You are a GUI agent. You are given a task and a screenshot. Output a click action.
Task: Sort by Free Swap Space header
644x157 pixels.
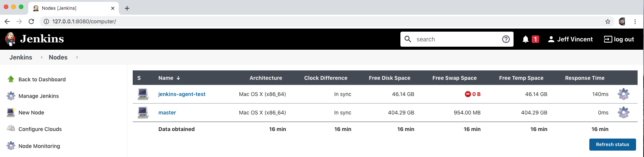[x=454, y=78]
